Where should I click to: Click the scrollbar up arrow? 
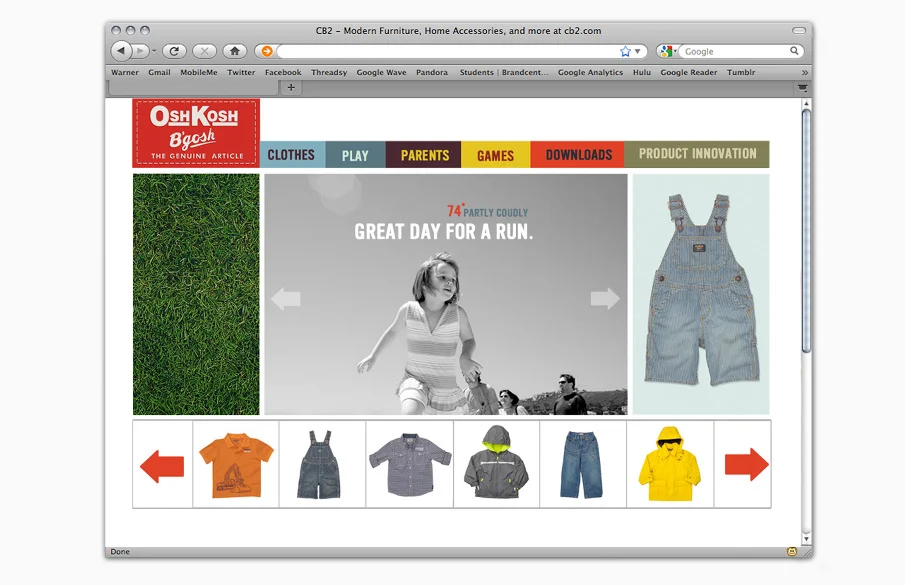click(x=806, y=103)
